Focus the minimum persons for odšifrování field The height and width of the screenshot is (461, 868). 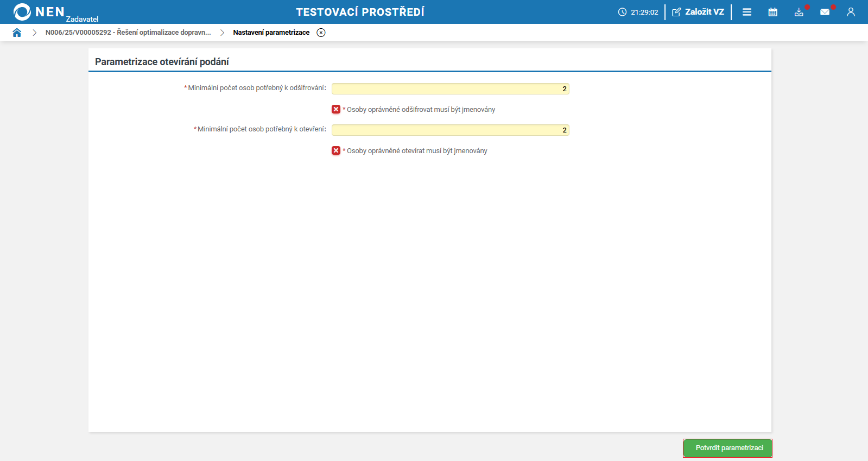451,89
